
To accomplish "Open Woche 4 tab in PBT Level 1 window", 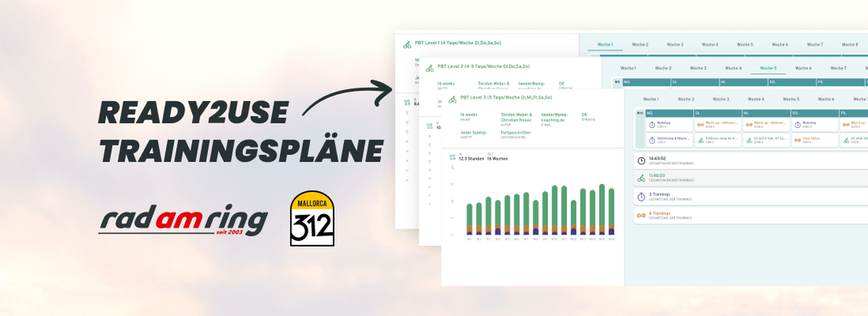I will pyautogui.click(x=710, y=45).
